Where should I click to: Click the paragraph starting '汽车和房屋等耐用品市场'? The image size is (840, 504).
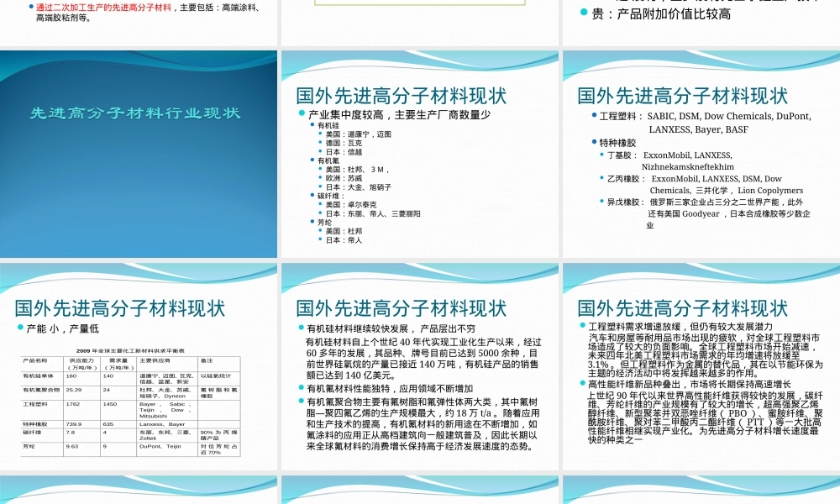click(705, 355)
